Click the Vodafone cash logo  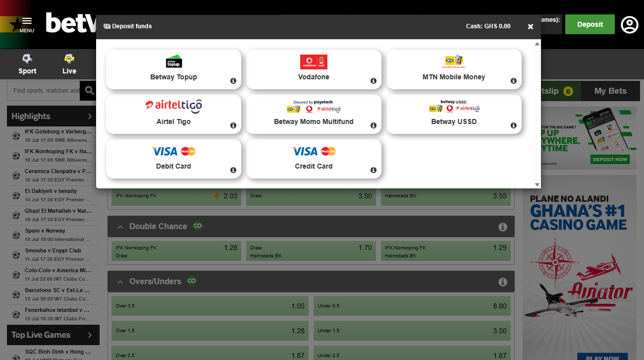point(314,61)
